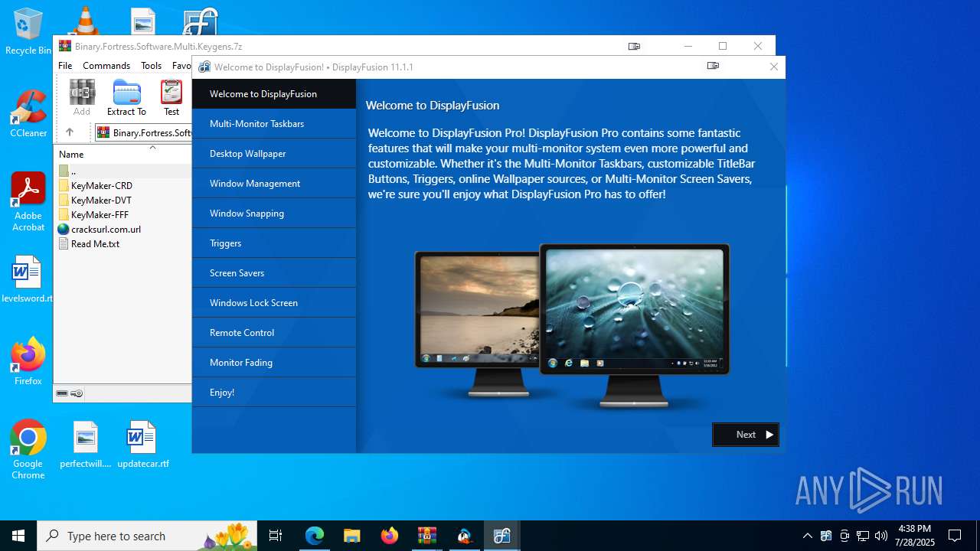Viewport: 980px width, 551px height.
Task: Select the Desktop Wallpaper section
Action: pyautogui.click(x=274, y=154)
